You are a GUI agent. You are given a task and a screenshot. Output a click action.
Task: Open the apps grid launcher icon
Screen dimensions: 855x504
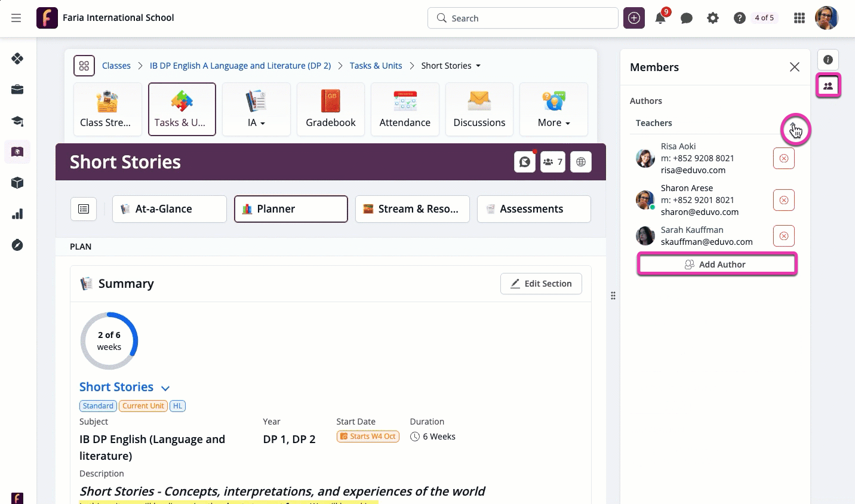point(799,19)
